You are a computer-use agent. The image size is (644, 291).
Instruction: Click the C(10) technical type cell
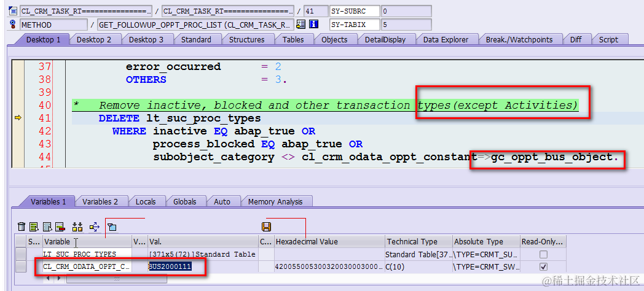point(419,267)
